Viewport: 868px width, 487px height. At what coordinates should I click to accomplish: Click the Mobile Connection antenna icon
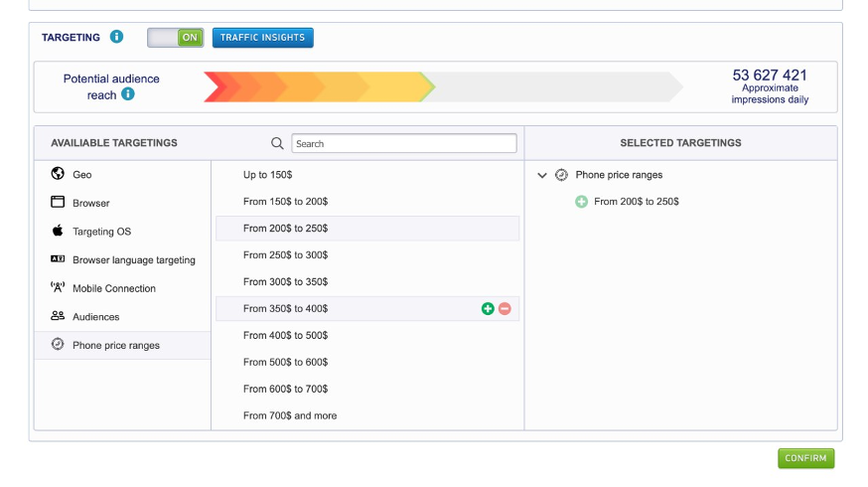tap(58, 288)
